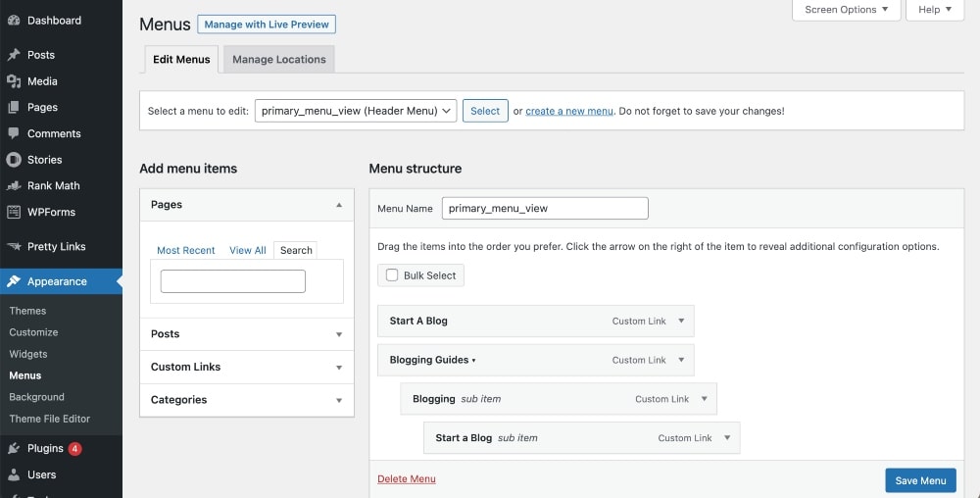Click the Media library icon
The image size is (980, 498).
14,81
